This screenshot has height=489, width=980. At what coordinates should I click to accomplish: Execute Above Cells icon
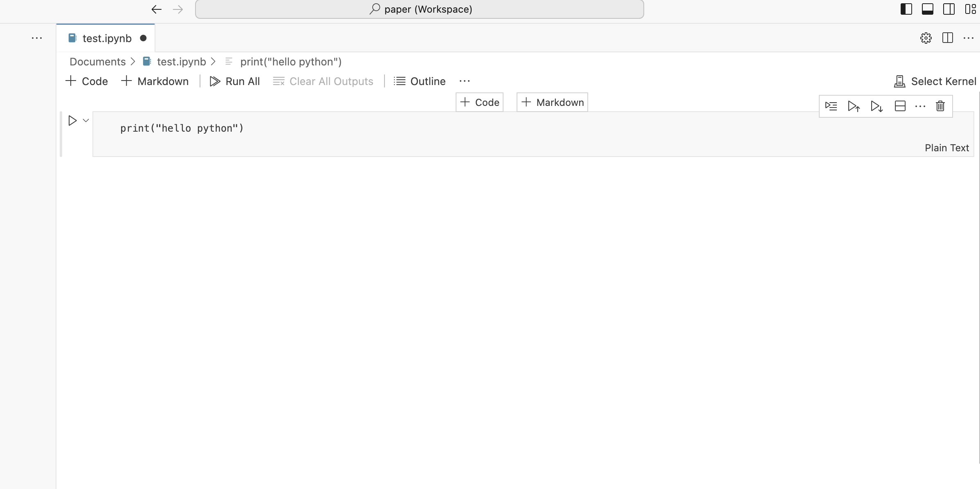(x=854, y=106)
